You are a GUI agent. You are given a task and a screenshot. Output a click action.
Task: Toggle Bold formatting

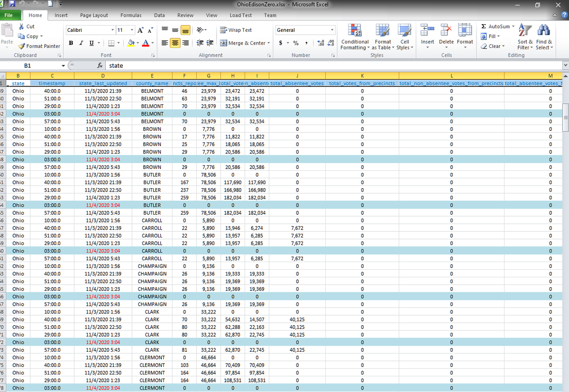click(x=70, y=43)
